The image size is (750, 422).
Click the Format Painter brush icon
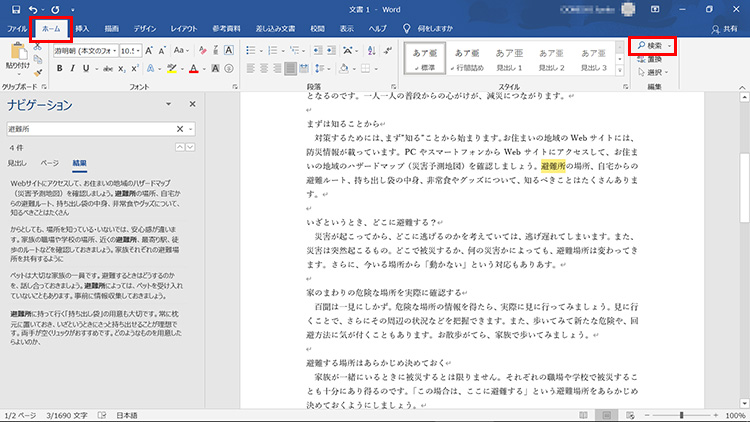(x=39, y=72)
